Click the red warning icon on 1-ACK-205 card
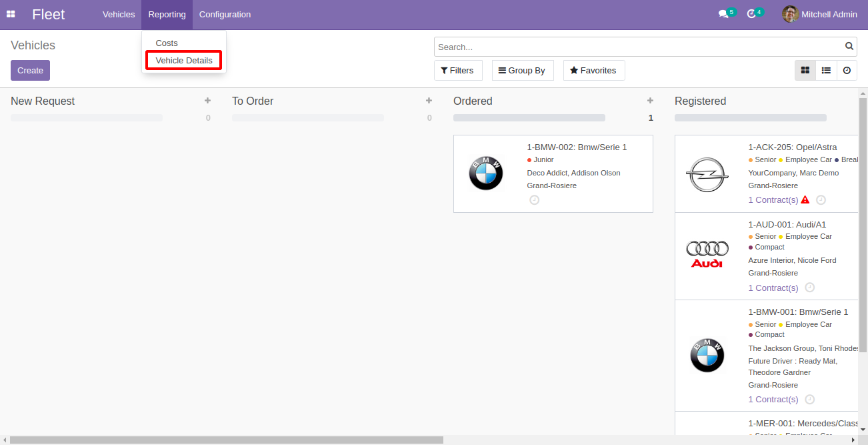 click(805, 199)
